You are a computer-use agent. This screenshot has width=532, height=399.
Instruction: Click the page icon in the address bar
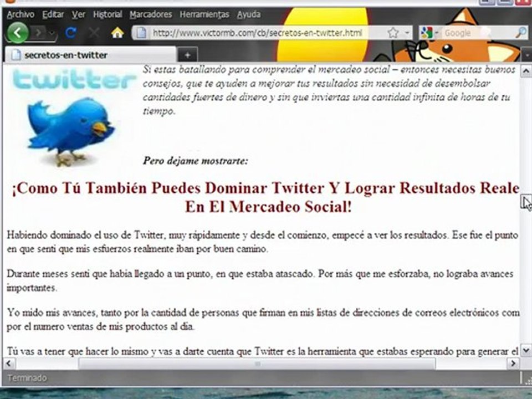click(x=141, y=33)
